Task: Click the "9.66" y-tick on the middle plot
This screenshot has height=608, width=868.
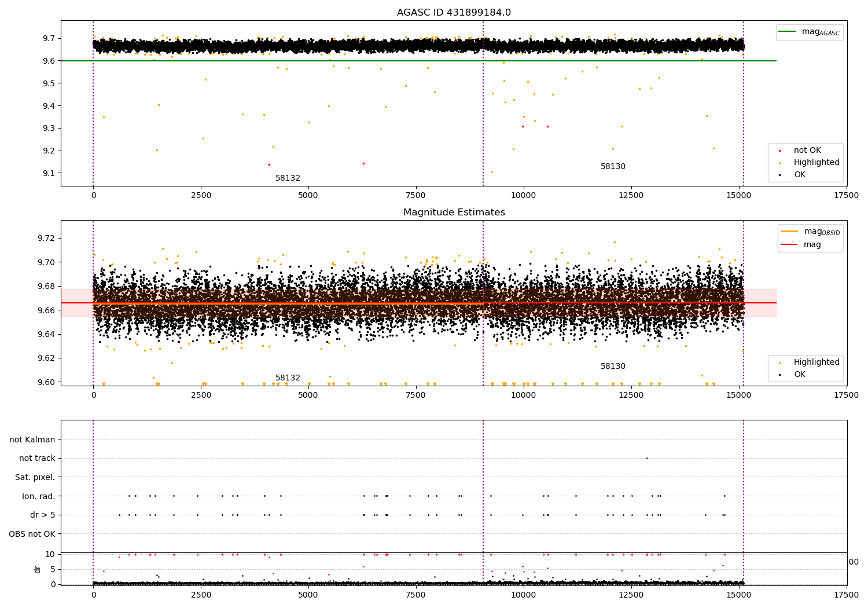Action: [47, 310]
